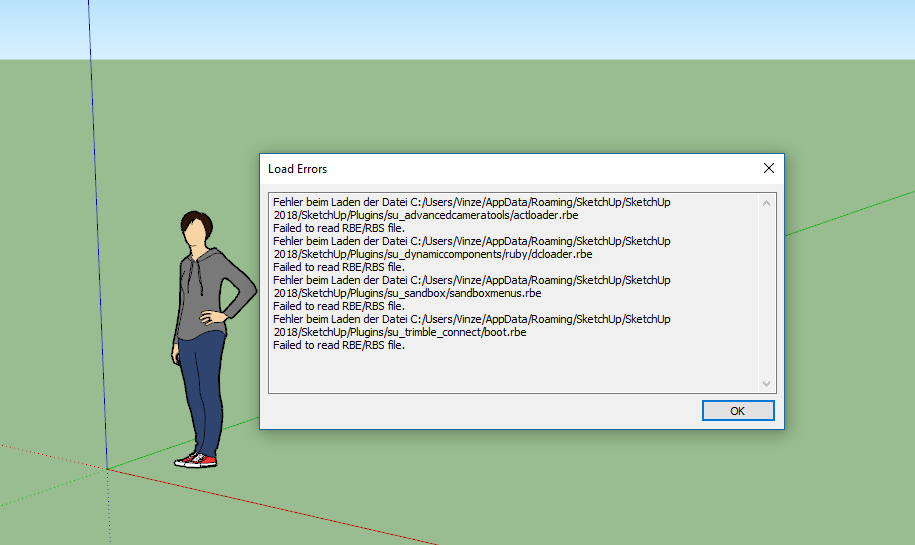Click the Load Errors title bar
Viewport: 915px width, 545px height.
[x=500, y=169]
